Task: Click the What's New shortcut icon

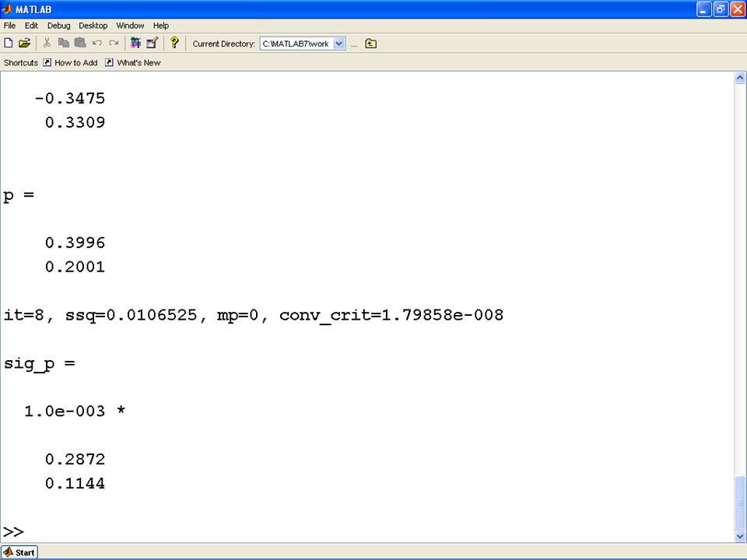Action: point(109,62)
